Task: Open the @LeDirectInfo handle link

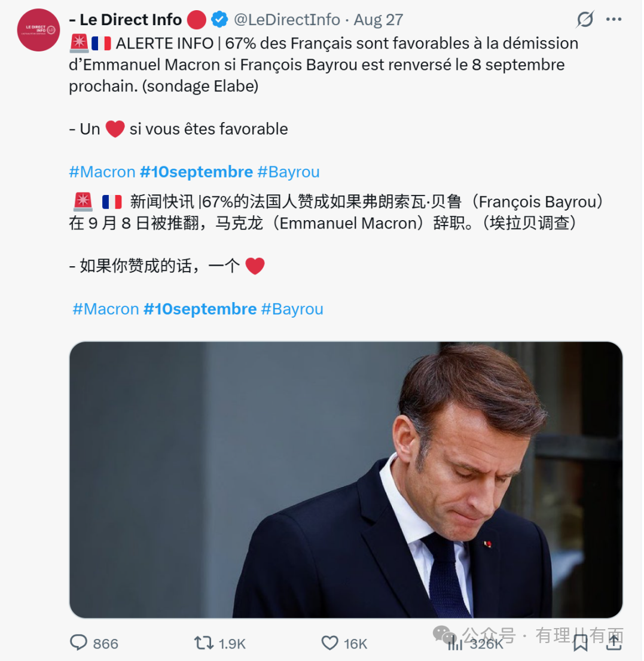Action: [286, 20]
